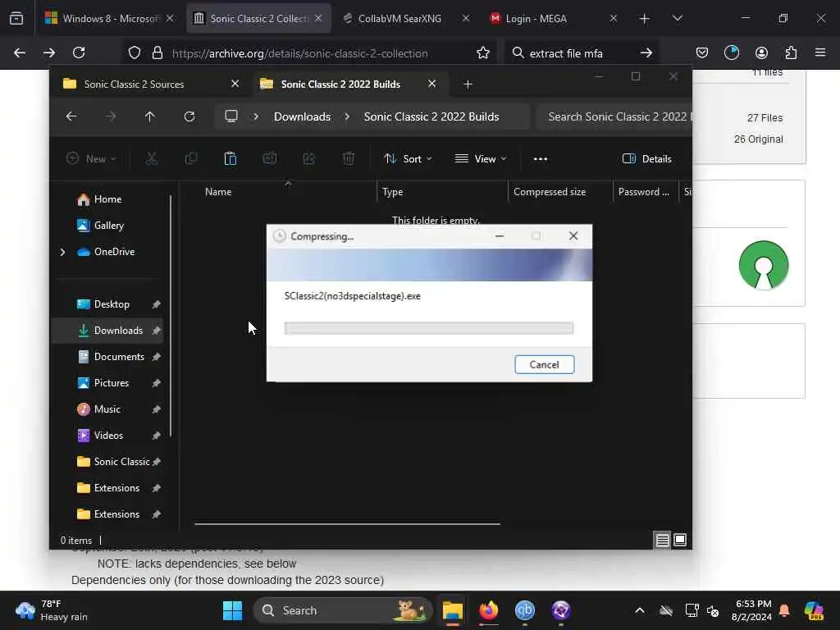The image size is (840, 630).
Task: Click the horizontal scrollbar in file list
Action: click(x=347, y=524)
